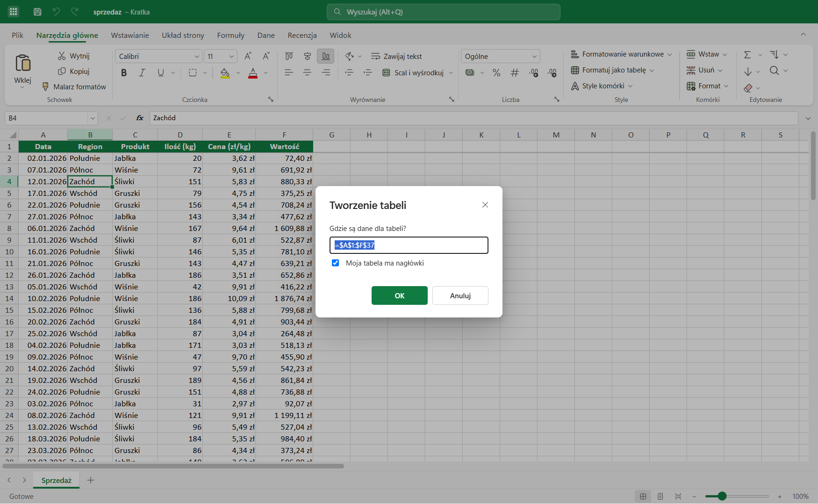
Task: Toggle Italic formatting
Action: tap(142, 72)
